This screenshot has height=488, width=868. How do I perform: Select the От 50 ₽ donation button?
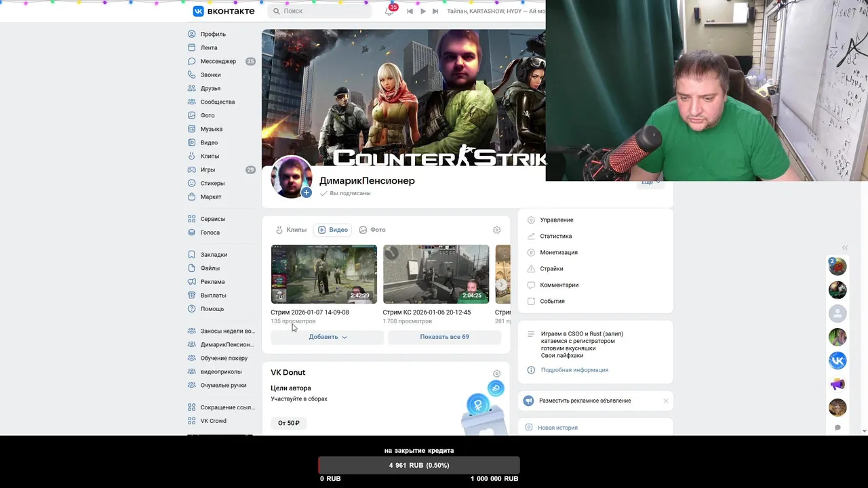point(288,423)
